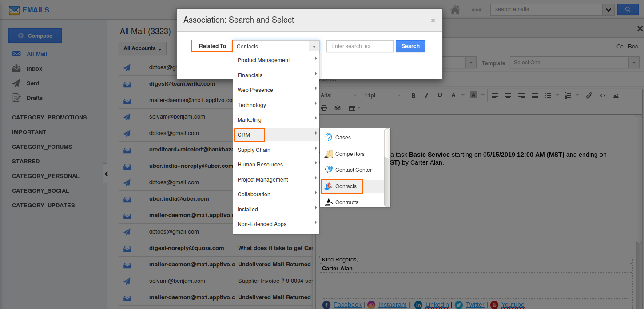This screenshot has height=309, width=644.
Task: Open the Facebook icon in signature
Action: (326, 305)
